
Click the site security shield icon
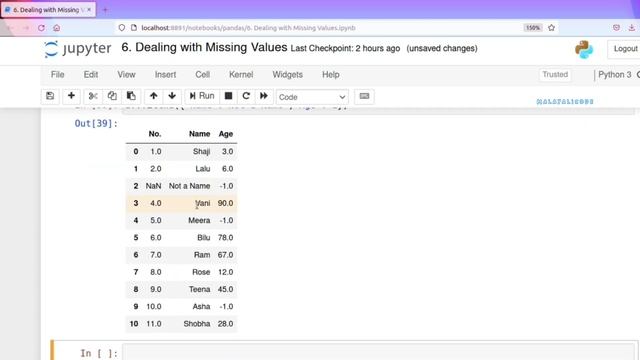[x=122, y=28]
